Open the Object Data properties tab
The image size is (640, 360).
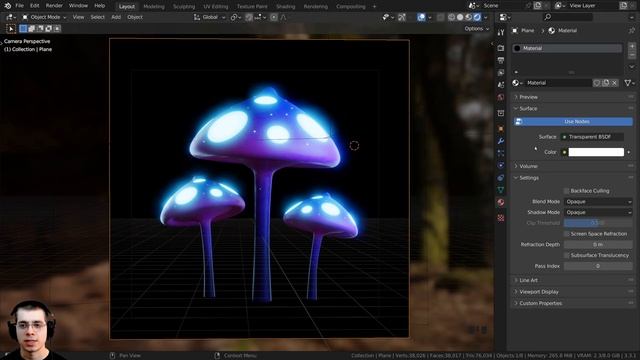[x=501, y=190]
